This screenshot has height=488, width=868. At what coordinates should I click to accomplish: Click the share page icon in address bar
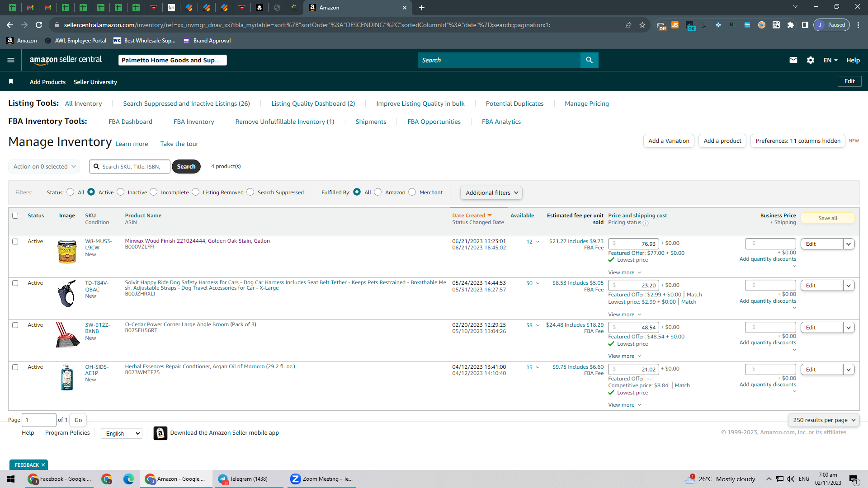[628, 25]
